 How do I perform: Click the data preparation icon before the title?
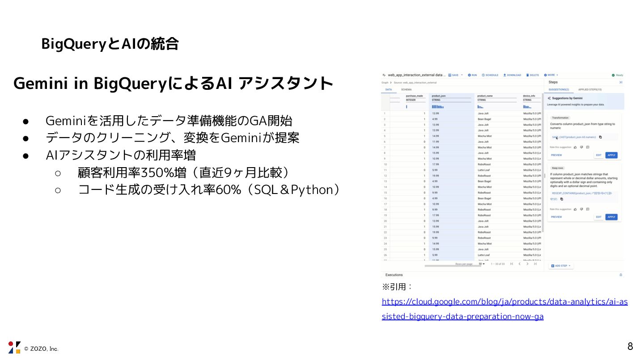pos(384,75)
